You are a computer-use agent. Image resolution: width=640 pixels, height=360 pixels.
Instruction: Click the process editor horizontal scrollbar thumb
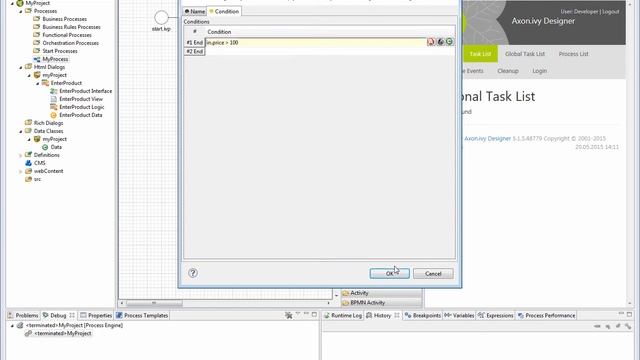coord(154,303)
